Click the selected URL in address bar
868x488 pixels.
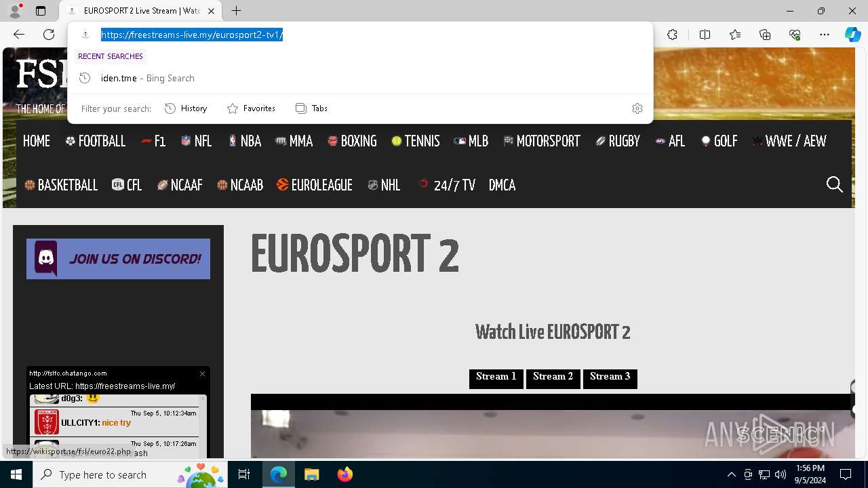pyautogui.click(x=192, y=35)
